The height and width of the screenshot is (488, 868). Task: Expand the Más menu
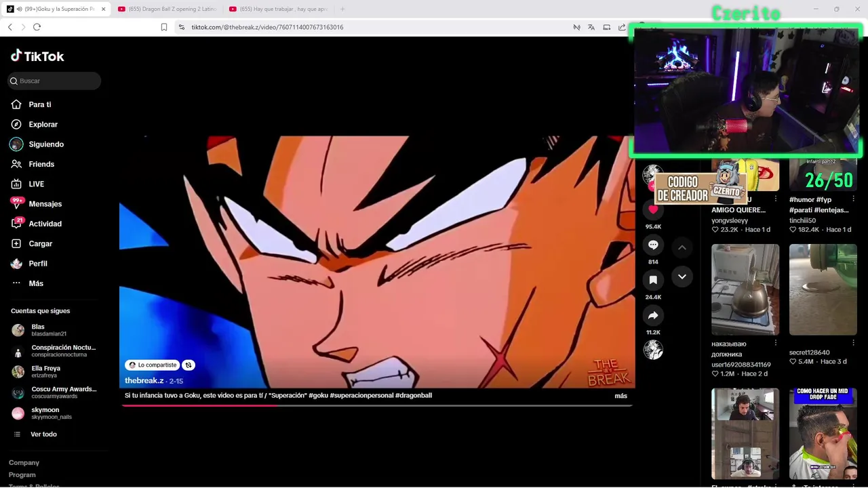click(x=36, y=283)
